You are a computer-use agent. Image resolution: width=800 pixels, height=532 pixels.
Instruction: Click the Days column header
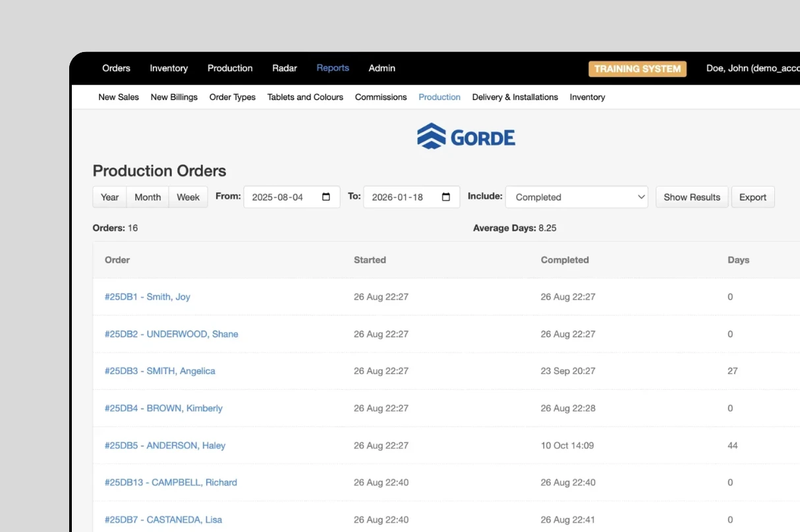tap(738, 260)
